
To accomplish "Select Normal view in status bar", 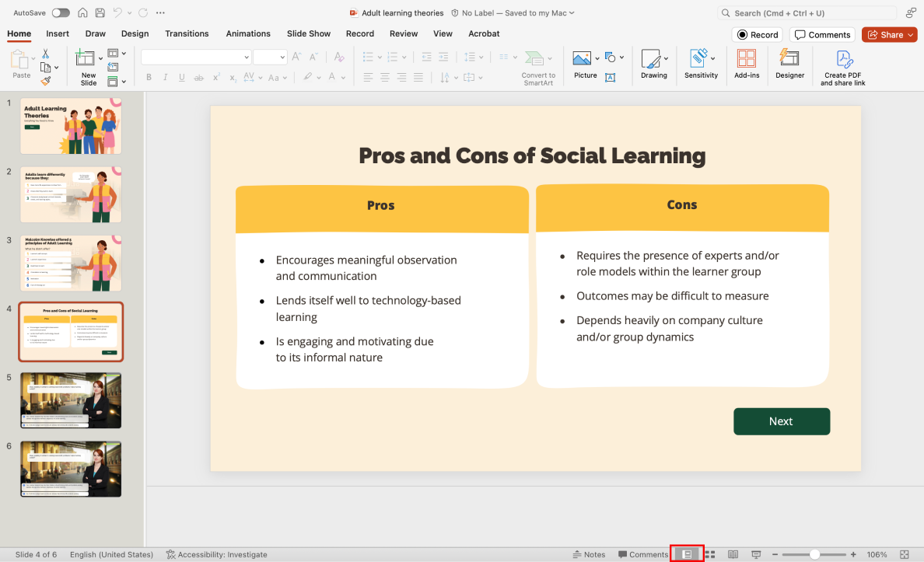I will (x=687, y=554).
